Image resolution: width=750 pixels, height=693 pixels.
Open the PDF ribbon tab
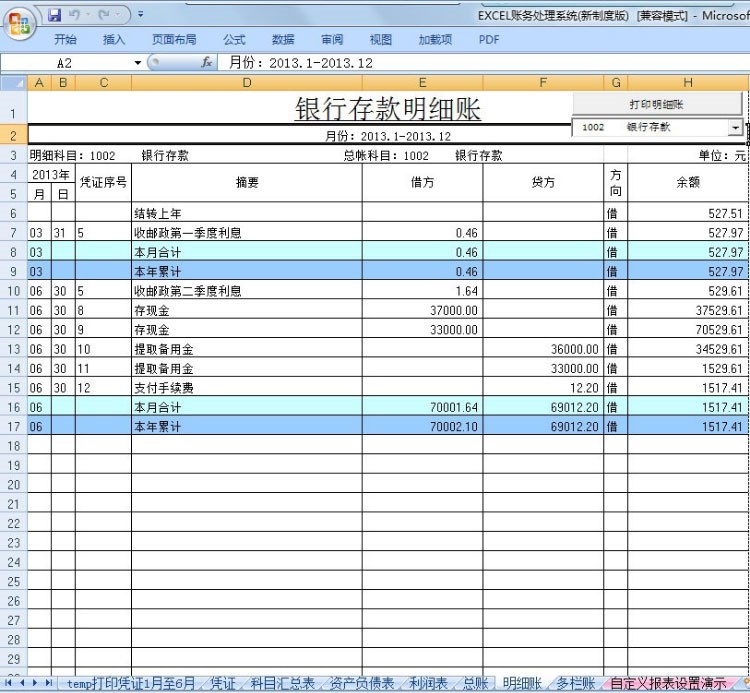pos(489,40)
